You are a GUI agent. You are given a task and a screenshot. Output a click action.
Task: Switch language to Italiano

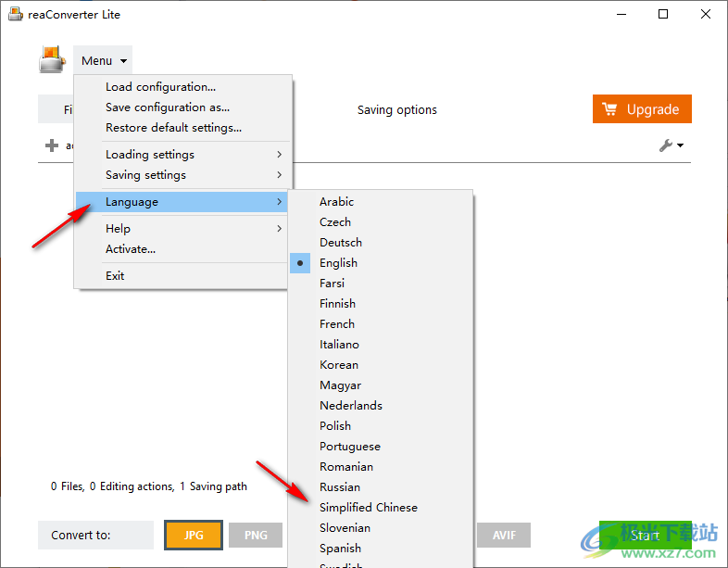tap(381, 345)
